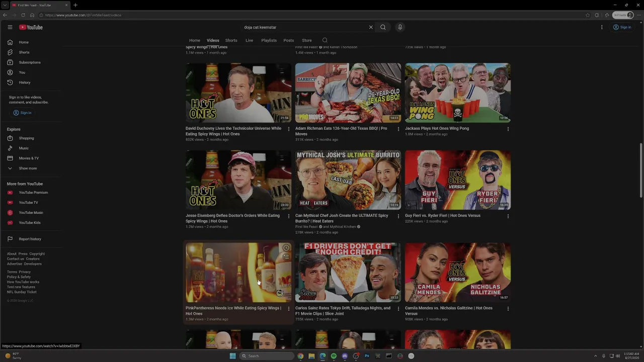Open How YouTube works footer link
Screen dimensions: 644x362
(x=23, y=282)
